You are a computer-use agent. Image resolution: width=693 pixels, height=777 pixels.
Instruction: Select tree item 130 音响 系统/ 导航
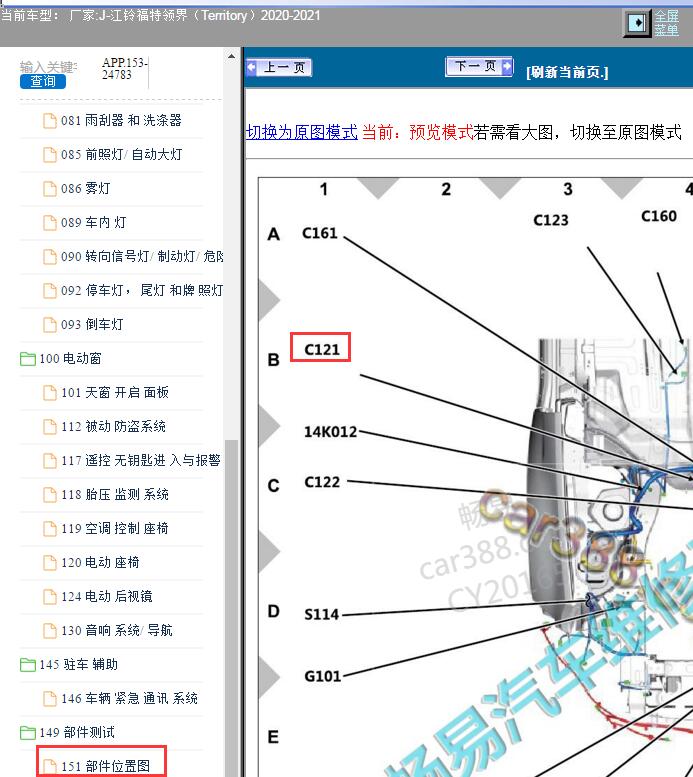pyautogui.click(x=116, y=631)
